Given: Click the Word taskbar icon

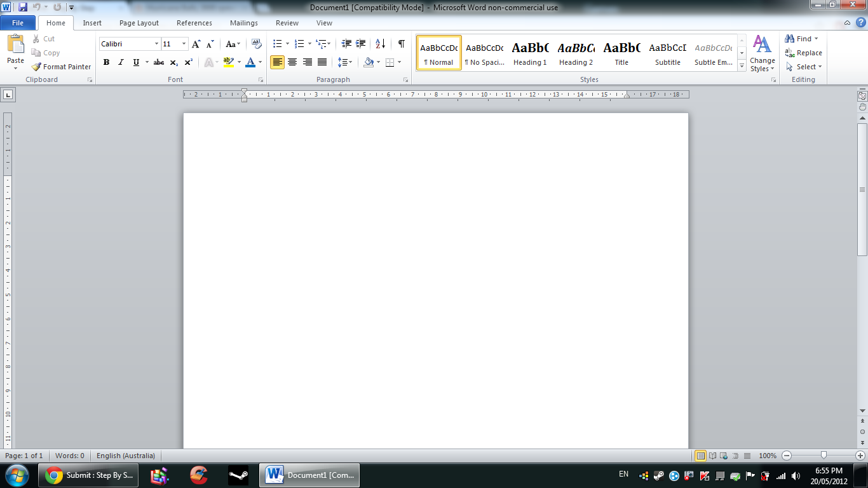Looking at the screenshot, I should (273, 474).
